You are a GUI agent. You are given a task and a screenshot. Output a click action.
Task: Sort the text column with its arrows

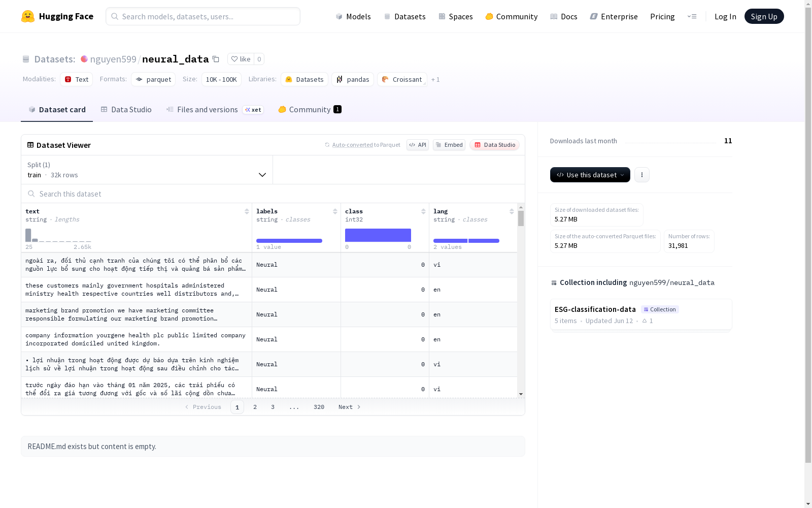247,211
